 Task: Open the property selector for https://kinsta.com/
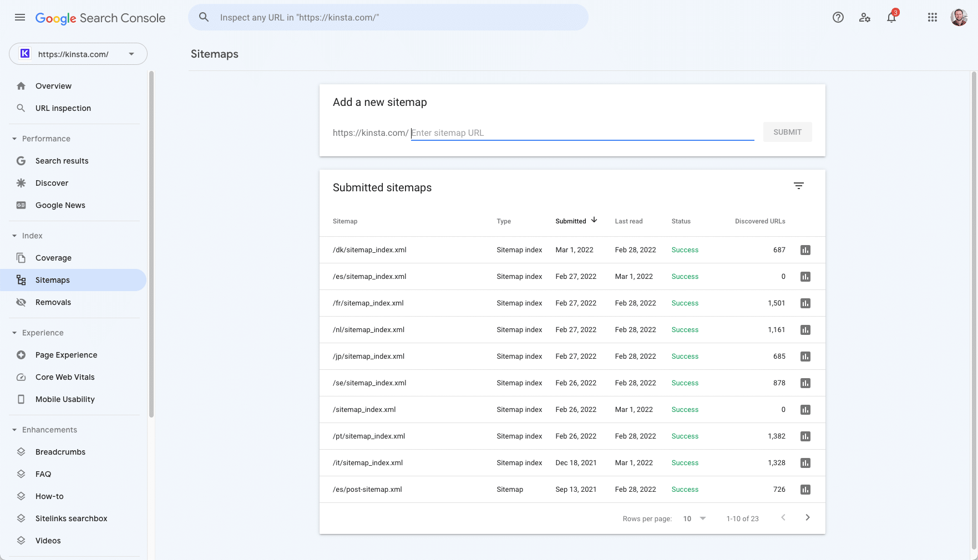pyautogui.click(x=78, y=54)
